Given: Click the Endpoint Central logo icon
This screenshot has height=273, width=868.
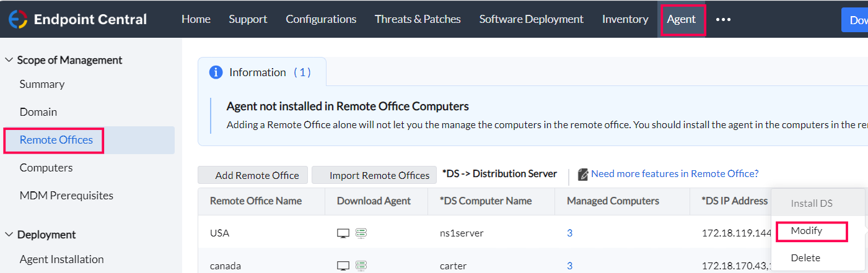Looking at the screenshot, I should (x=17, y=19).
